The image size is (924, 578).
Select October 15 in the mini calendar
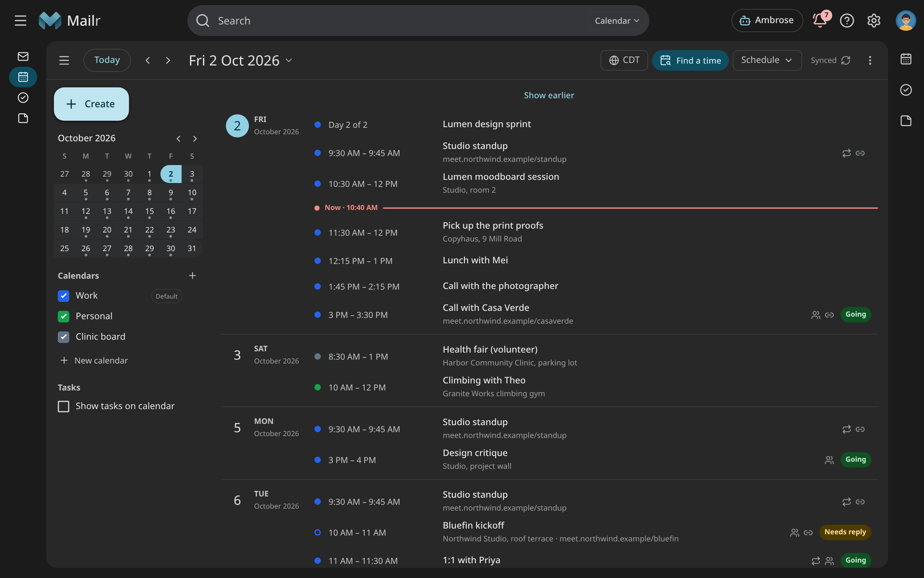(149, 212)
